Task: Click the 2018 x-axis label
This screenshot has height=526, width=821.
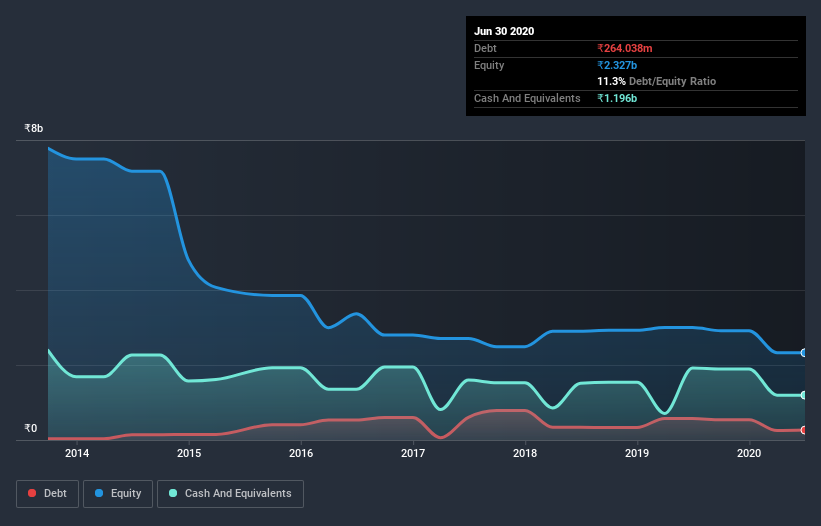Action: 525,453
